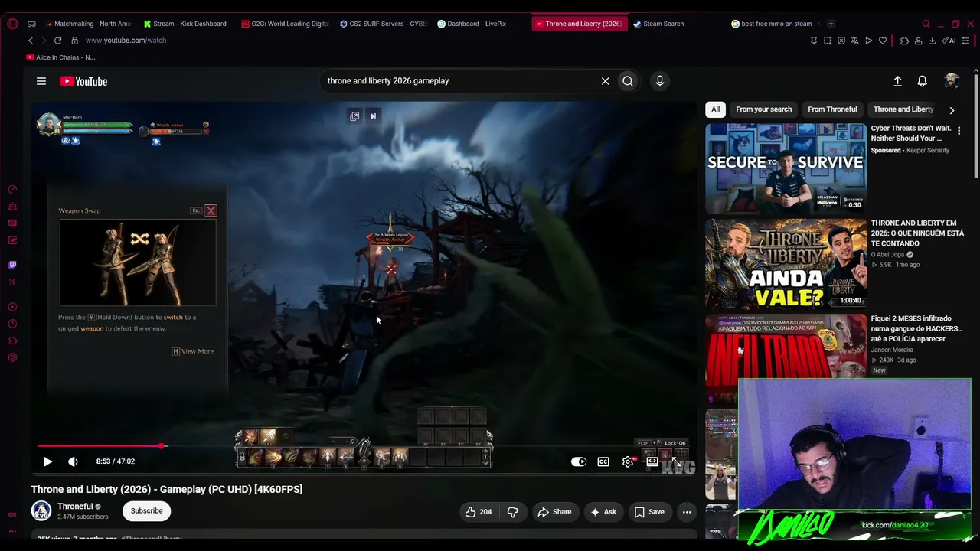Switch to the G2G World Leading Digital tab
The image size is (980, 551).
[285, 24]
